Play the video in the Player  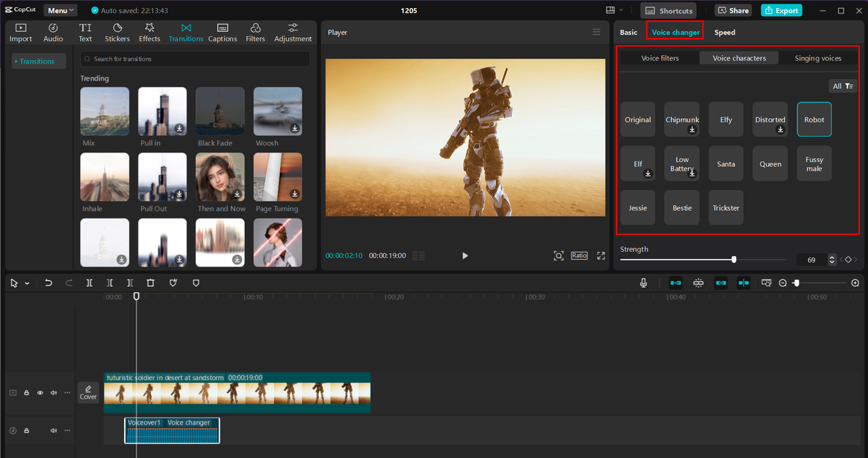click(465, 256)
